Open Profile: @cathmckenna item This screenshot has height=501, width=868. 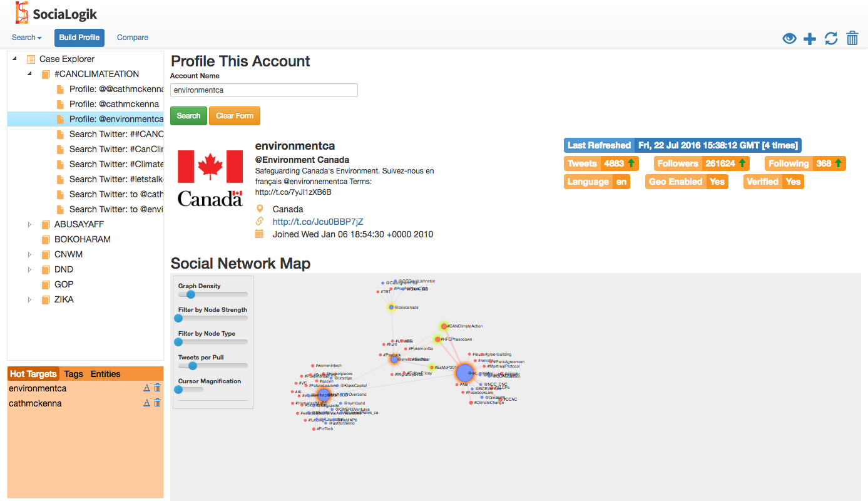pyautogui.click(x=114, y=104)
